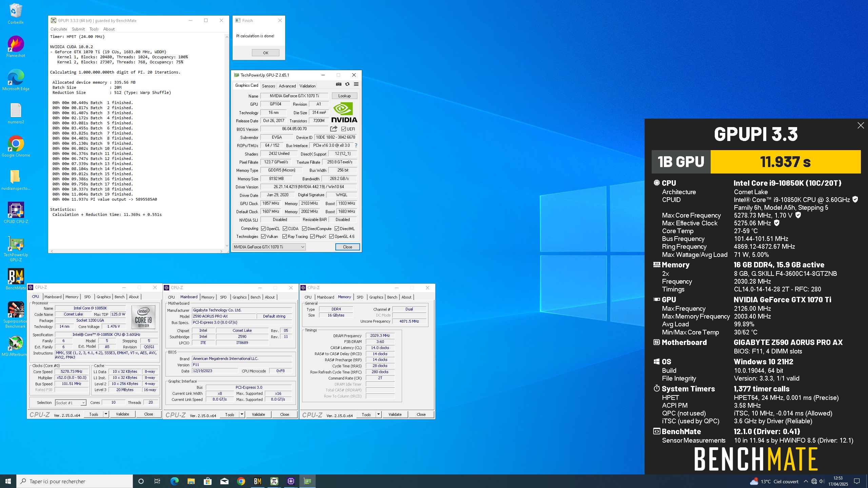This screenshot has height=488, width=868.
Task: Show hidden system tray icons chevron
Action: pos(806,481)
